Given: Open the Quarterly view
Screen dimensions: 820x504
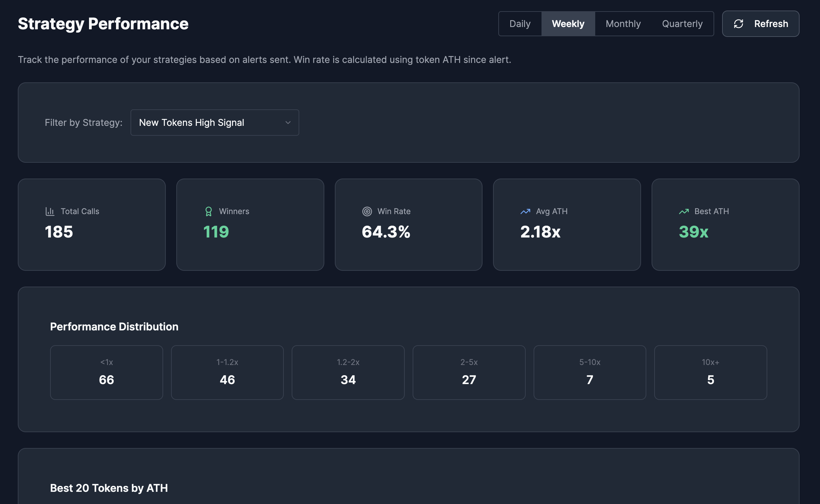Looking at the screenshot, I should [682, 23].
